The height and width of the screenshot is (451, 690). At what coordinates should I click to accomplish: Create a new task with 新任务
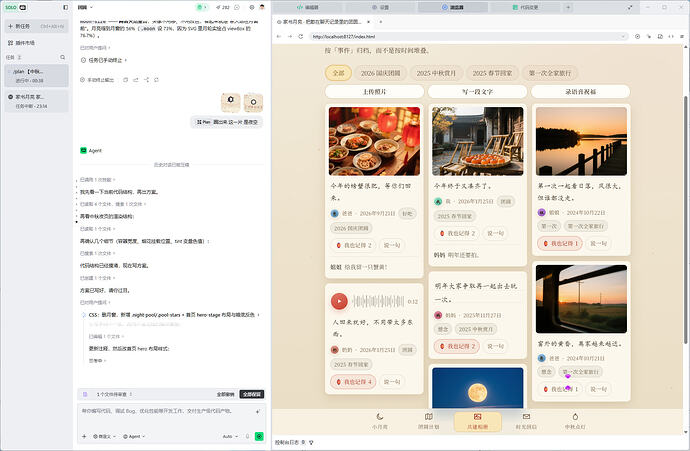pyautogui.click(x=37, y=26)
